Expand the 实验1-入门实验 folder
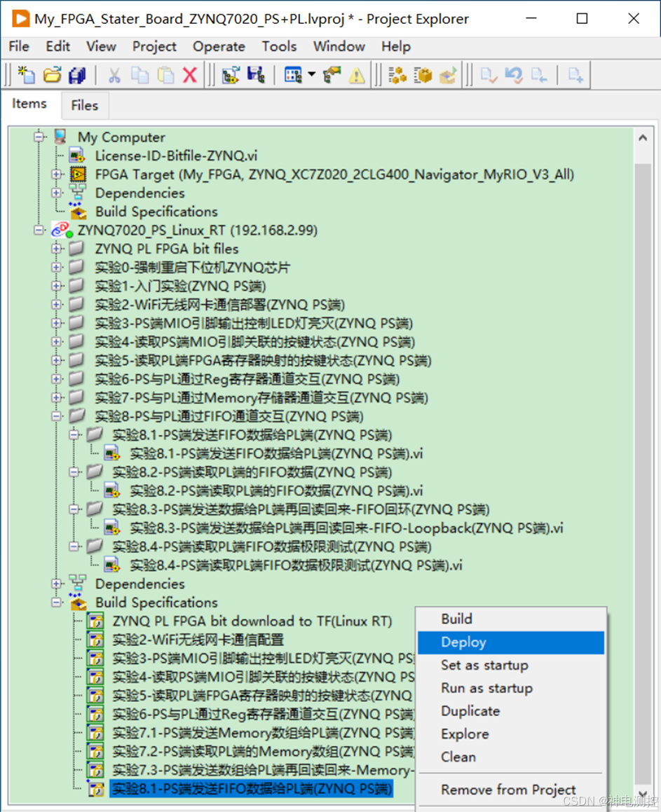This screenshot has height=812, width=661. coord(56,286)
